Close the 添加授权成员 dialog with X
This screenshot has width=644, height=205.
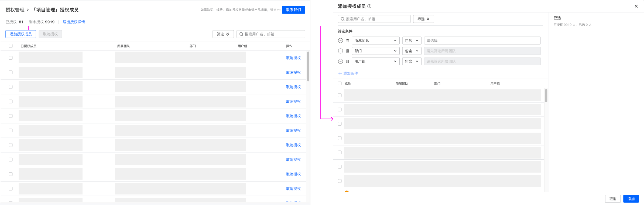636,6
